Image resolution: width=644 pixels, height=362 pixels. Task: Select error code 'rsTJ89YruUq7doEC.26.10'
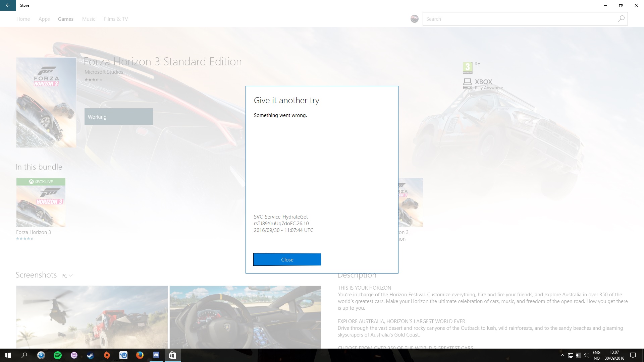[281, 224]
